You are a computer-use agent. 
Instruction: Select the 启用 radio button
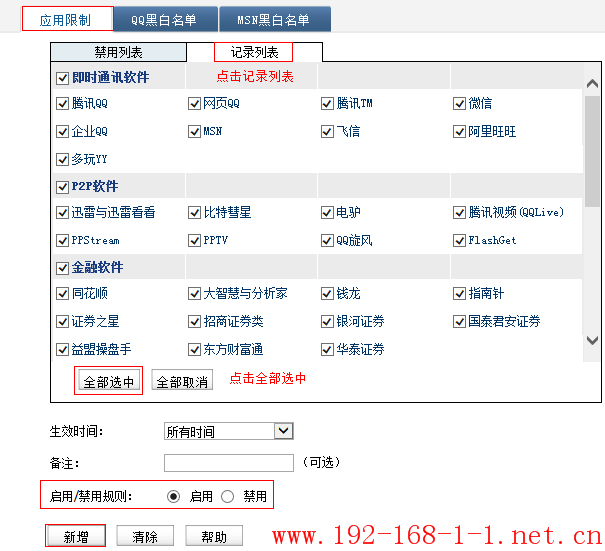[x=173, y=496]
